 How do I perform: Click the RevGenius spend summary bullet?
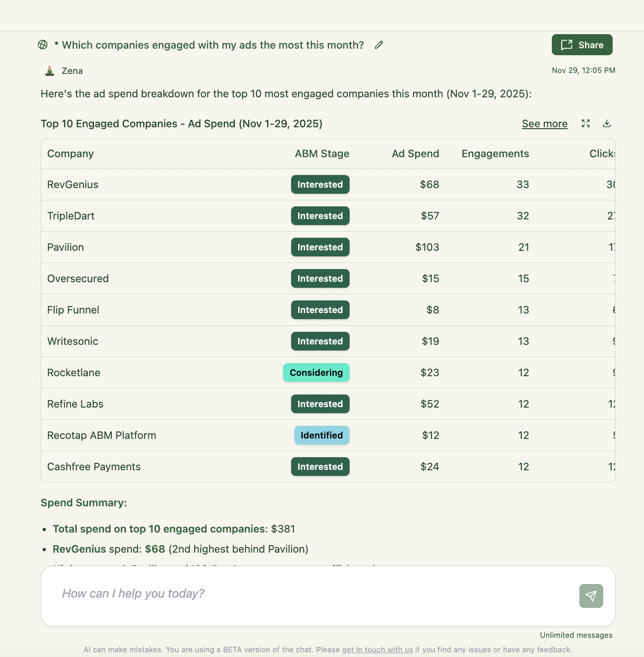tap(180, 548)
